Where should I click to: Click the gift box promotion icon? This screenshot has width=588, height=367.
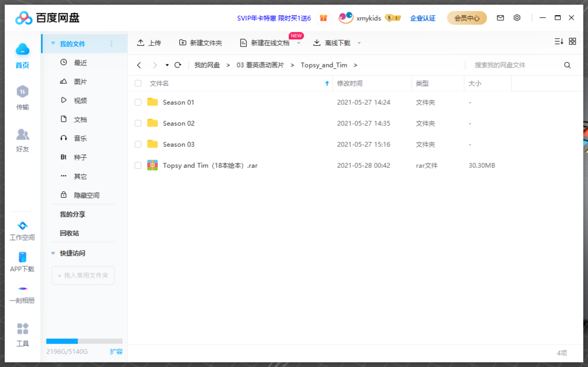(323, 18)
